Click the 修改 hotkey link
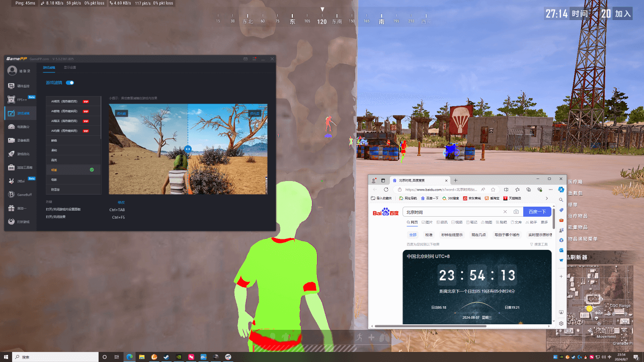644x362 pixels. (x=121, y=202)
